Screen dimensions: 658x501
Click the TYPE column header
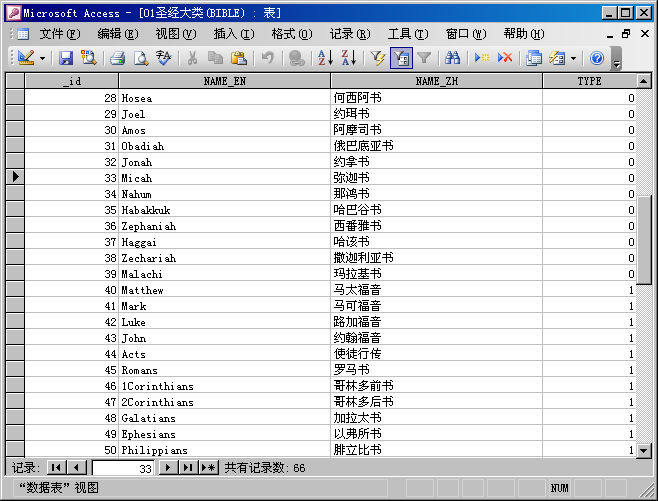tap(590, 81)
